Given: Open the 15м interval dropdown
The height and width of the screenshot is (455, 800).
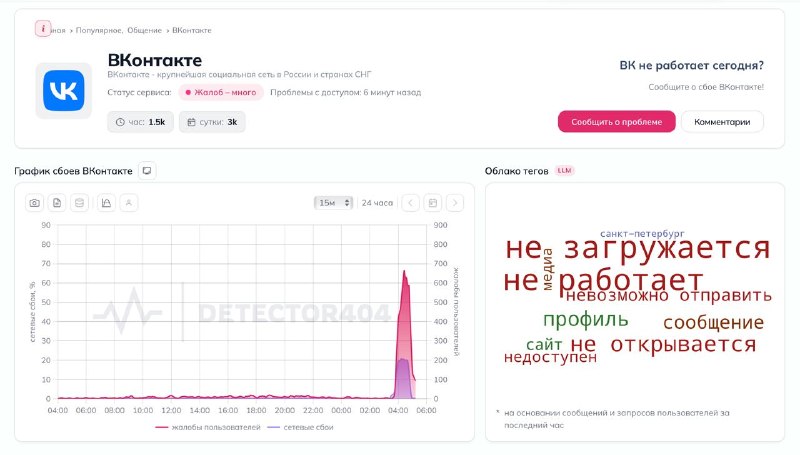Looking at the screenshot, I should coord(333,203).
